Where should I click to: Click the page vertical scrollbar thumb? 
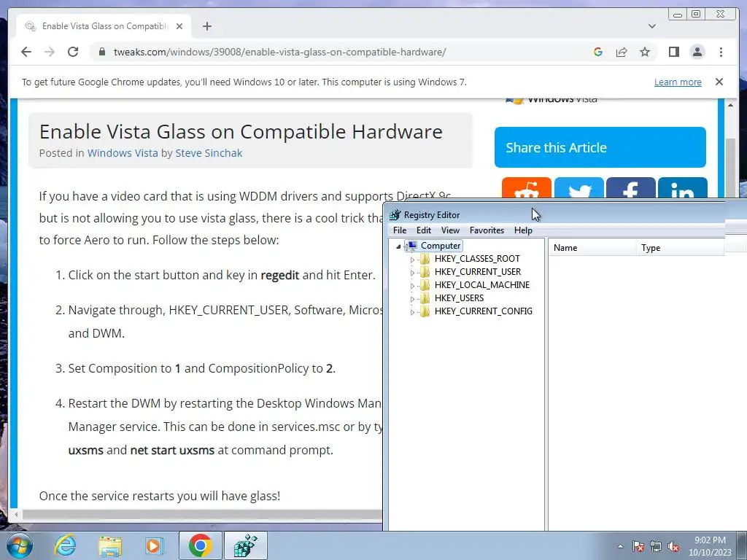(730, 167)
